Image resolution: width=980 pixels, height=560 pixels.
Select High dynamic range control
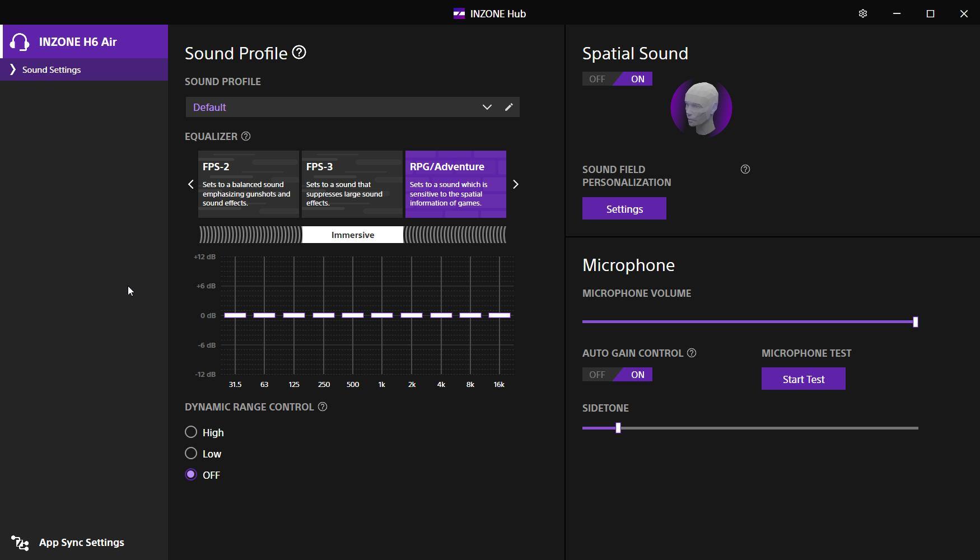[x=191, y=432]
